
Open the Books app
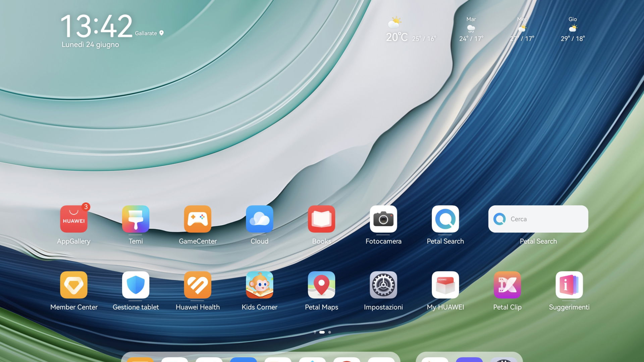tap(321, 219)
